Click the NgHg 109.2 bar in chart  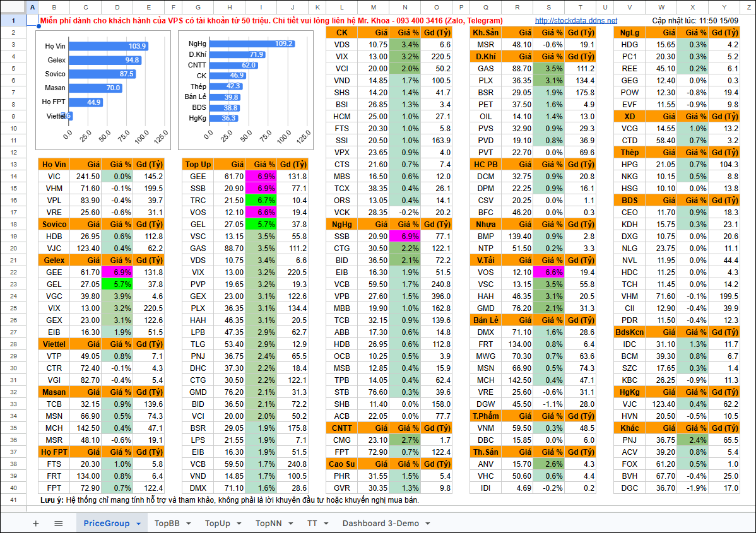pyautogui.click(x=252, y=44)
